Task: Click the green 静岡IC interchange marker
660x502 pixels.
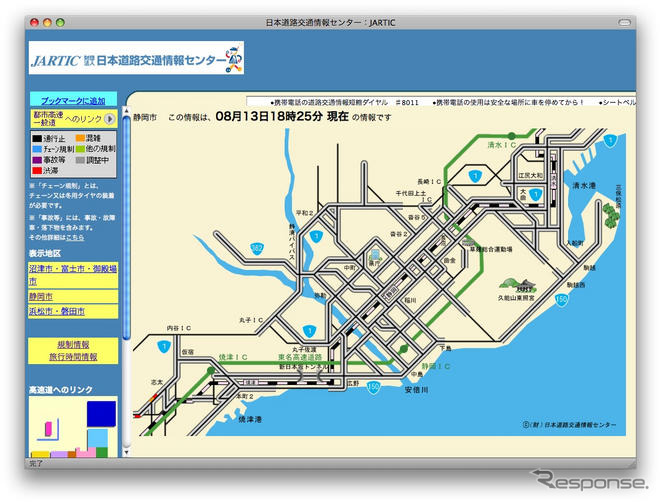Action: [x=403, y=348]
